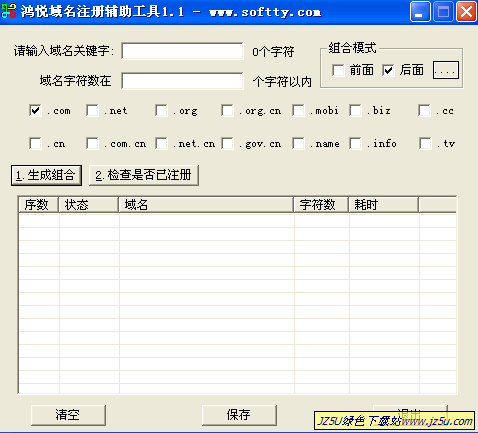Image resolution: width=478 pixels, height=433 pixels.
Task: Tick the .mobi checkbox
Action: (x=298, y=110)
